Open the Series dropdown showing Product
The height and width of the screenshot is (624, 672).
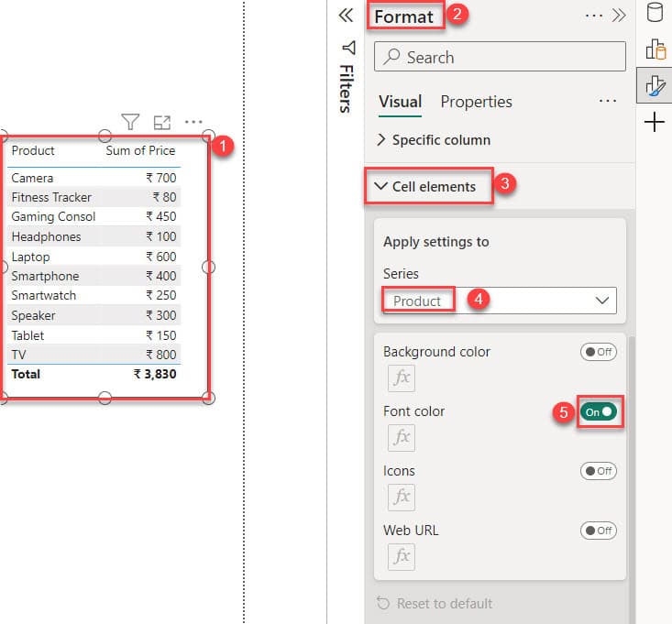point(500,301)
